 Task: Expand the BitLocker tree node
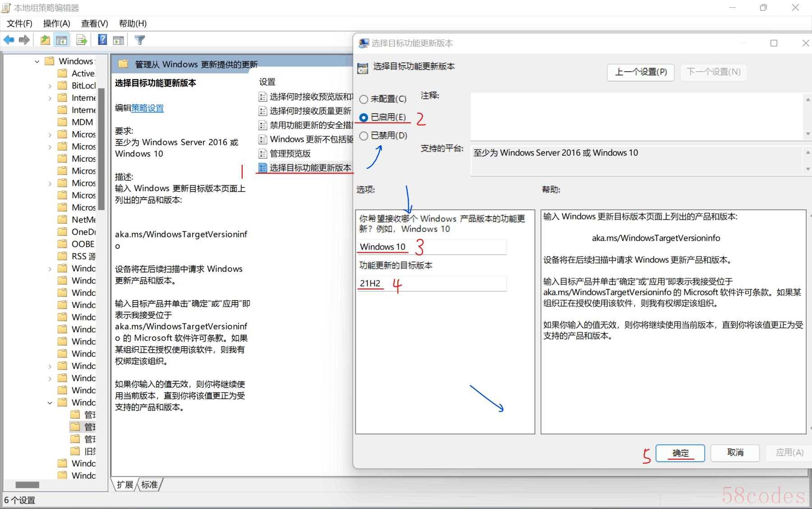[x=50, y=86]
